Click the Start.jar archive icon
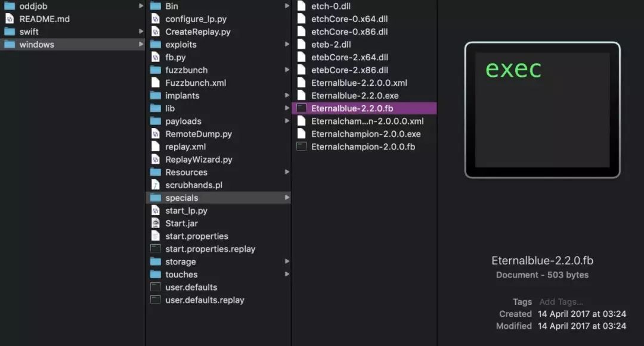Image resolution: width=644 pixels, height=346 pixels. coord(155,223)
